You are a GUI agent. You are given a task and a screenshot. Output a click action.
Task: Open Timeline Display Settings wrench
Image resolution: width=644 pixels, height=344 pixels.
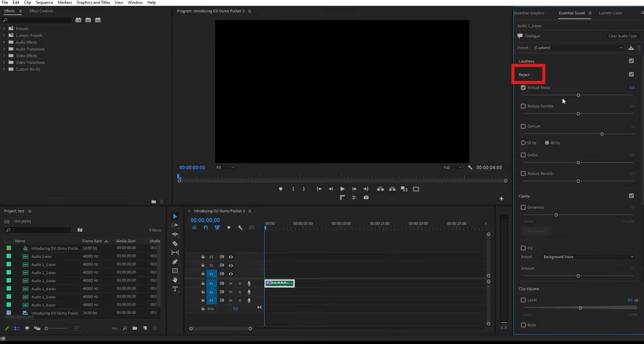(240, 228)
